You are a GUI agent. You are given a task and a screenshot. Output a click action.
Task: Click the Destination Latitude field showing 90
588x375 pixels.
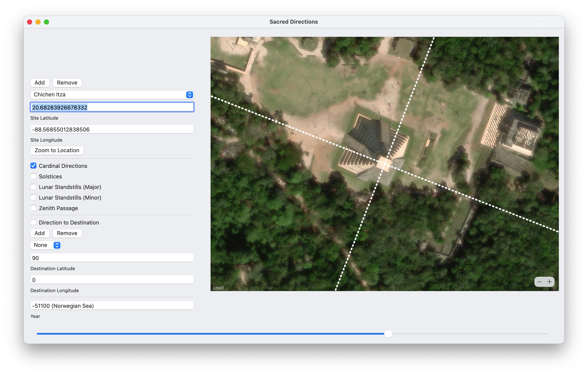point(112,258)
